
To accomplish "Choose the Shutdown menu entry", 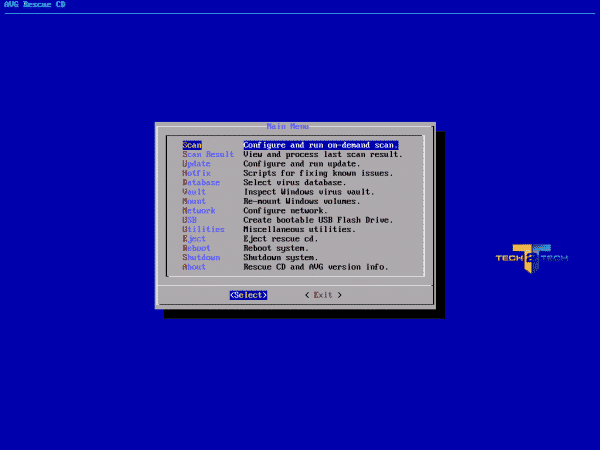I will coord(201,258).
